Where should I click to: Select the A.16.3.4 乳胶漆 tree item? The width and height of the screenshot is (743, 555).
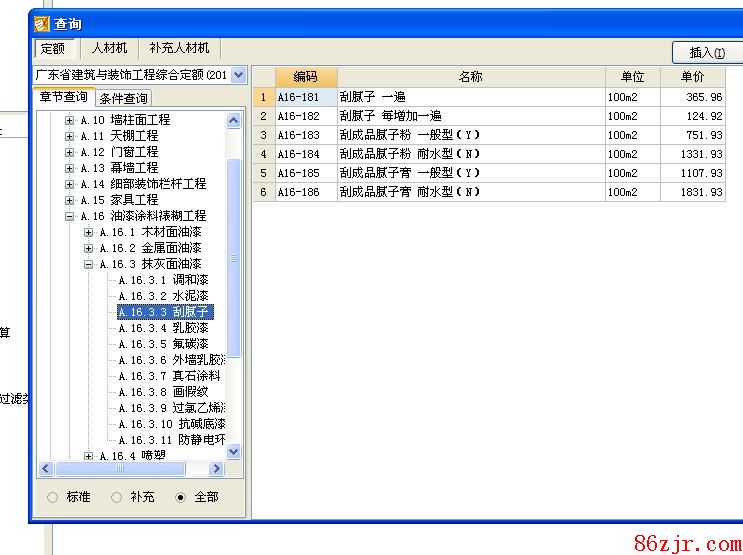[163, 328]
